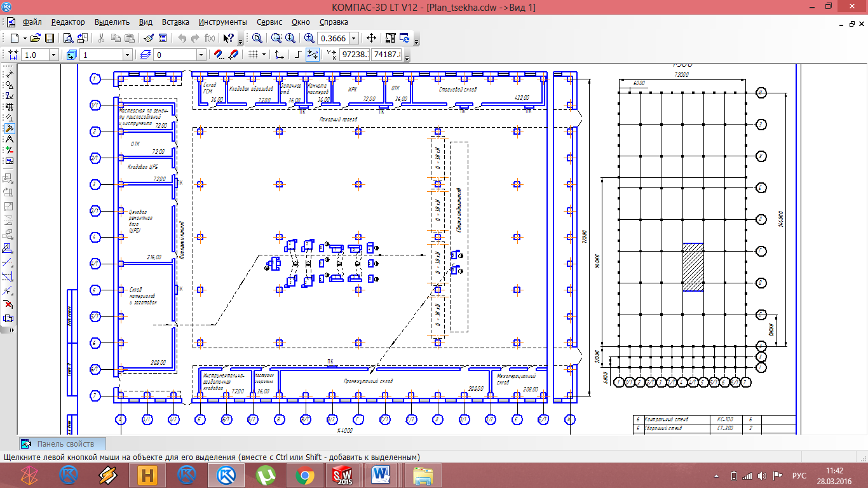Click the layers icon left of layer field
This screenshot has width=868, height=488.
pyautogui.click(x=146, y=55)
